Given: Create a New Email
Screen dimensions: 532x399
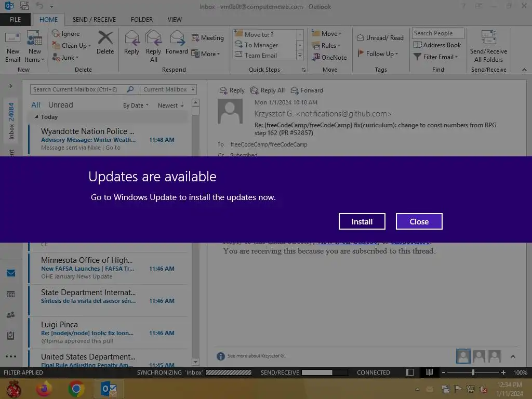Looking at the screenshot, I should (13, 47).
